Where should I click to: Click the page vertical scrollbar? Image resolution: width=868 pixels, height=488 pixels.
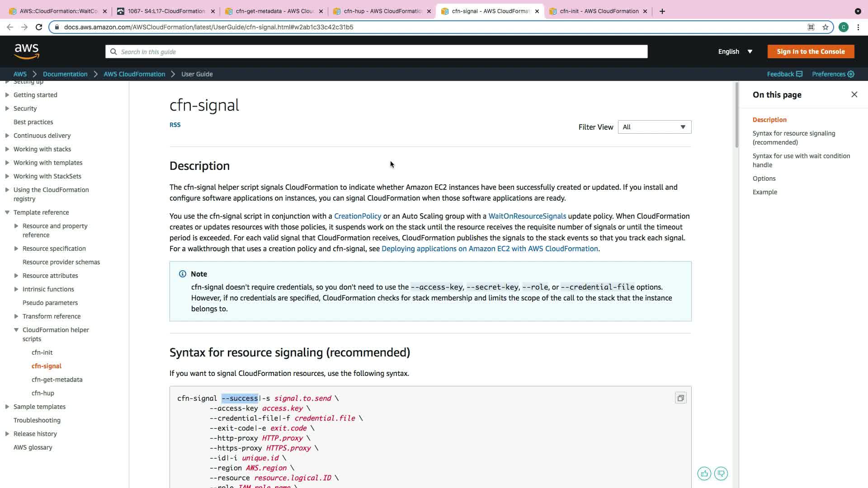736,115
